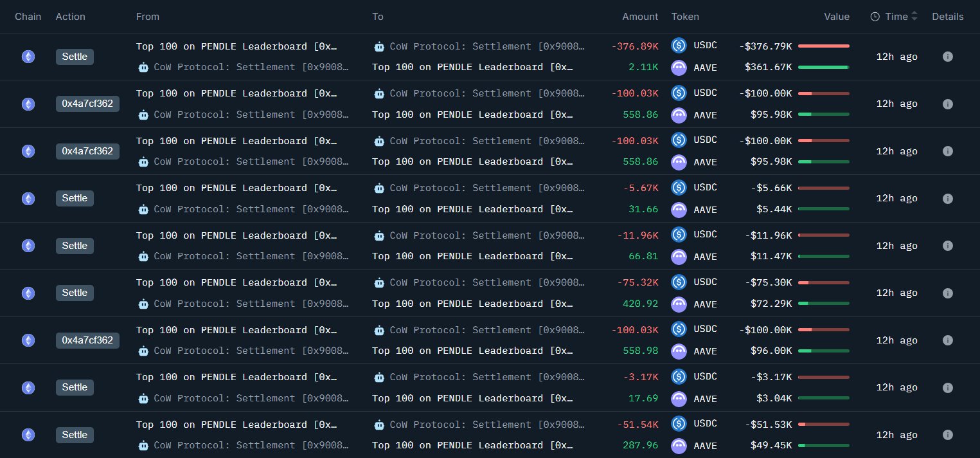Image resolution: width=980 pixels, height=458 pixels.
Task: Click the clock icon beside the Time header
Action: 875,17
